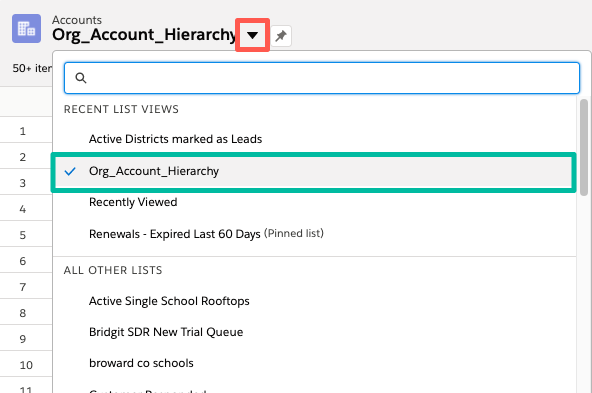Select the checked Org_Account_Hierarchy list view

pos(314,172)
